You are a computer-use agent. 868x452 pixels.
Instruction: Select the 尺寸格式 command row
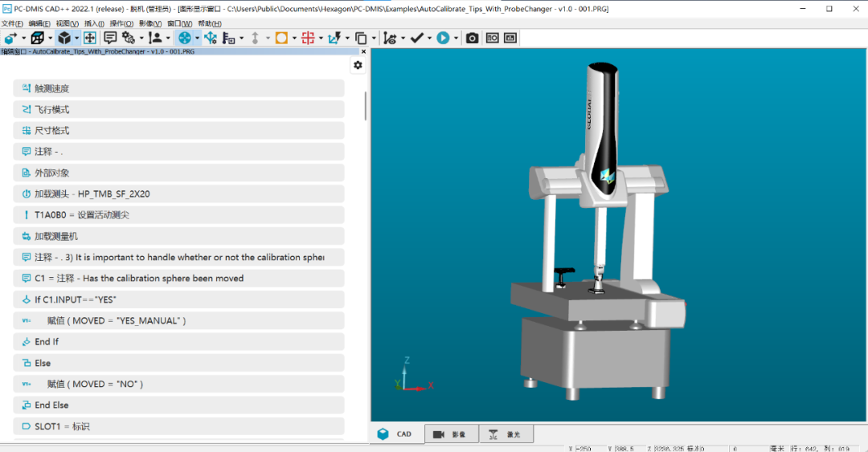pos(178,131)
